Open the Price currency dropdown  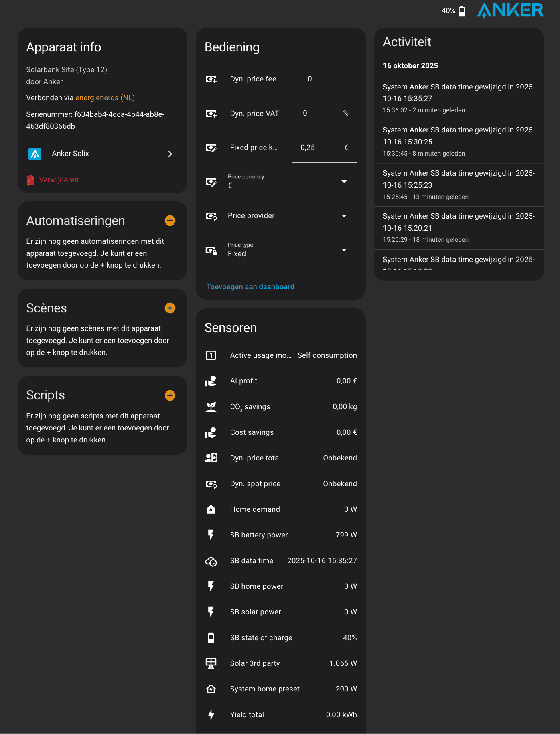289,182
